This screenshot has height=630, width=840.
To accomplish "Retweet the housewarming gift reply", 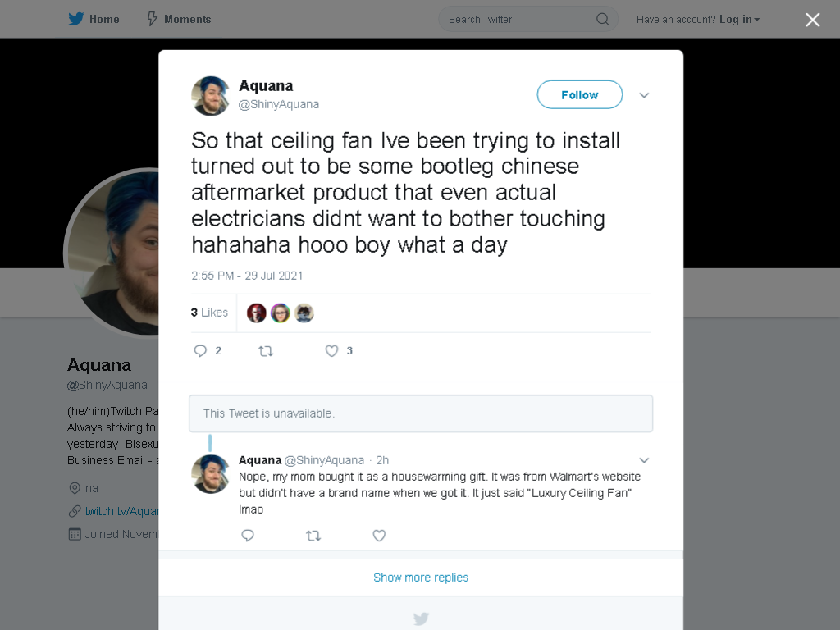I will click(x=313, y=535).
